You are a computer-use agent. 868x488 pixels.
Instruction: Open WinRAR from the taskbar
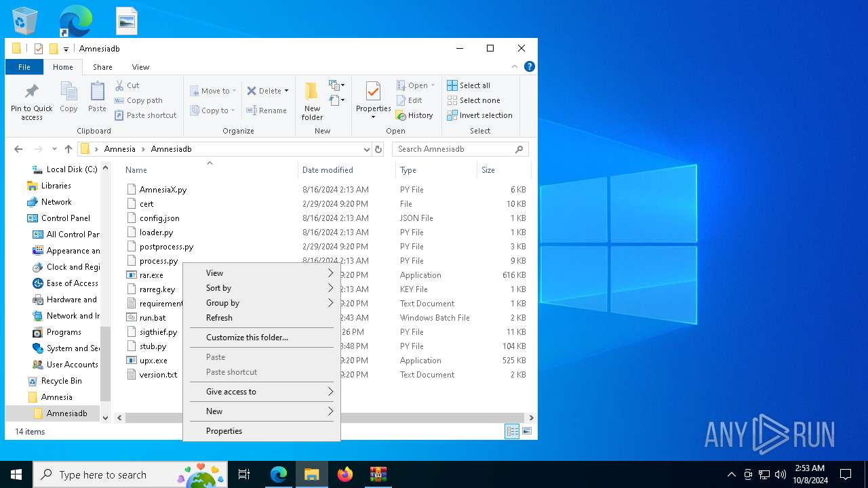[x=378, y=474]
